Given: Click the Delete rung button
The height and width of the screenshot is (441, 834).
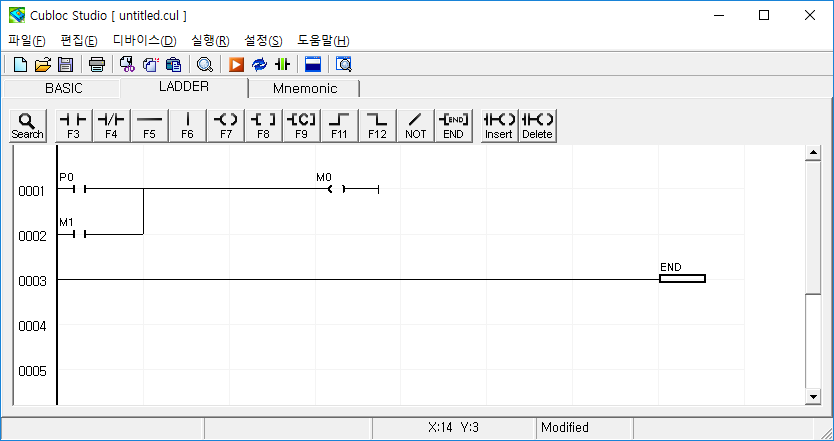Looking at the screenshot, I should tap(537, 125).
